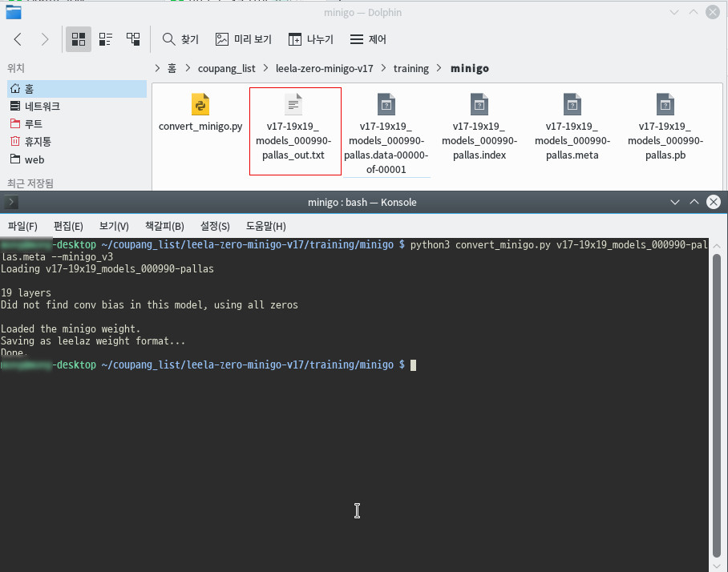Close the Konsole window
This screenshot has height=572, width=728.
pos(714,202)
